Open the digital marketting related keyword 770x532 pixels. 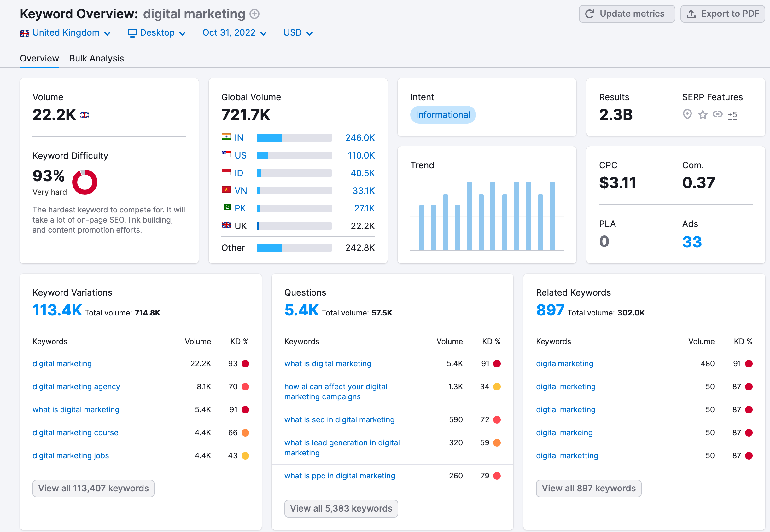[567, 456]
